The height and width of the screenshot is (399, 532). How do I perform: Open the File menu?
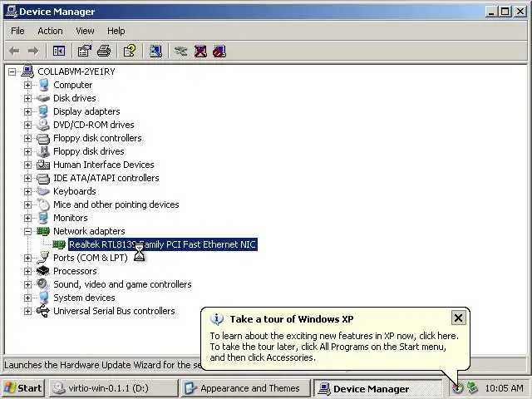click(17, 31)
